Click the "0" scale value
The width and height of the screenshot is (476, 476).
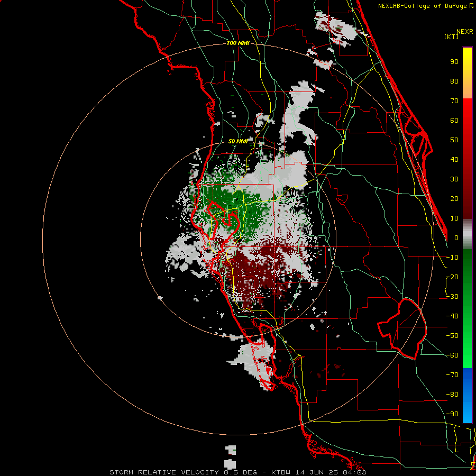(456, 237)
